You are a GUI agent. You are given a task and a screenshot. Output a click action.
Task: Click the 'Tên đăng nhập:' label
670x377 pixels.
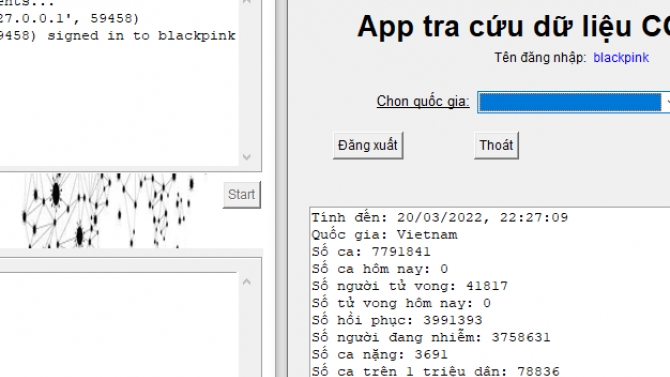[x=541, y=58]
